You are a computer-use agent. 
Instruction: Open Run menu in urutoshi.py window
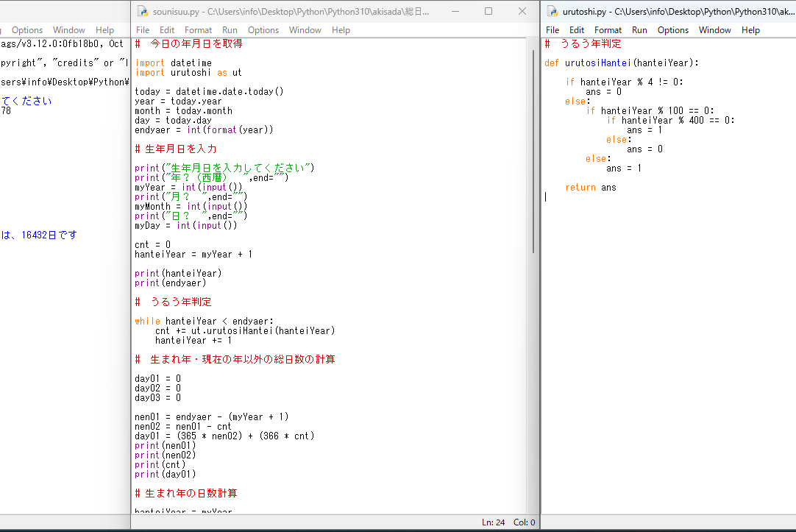[x=639, y=30]
